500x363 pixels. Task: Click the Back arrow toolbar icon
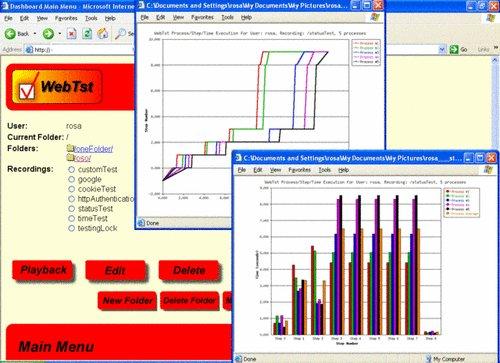click(x=10, y=33)
